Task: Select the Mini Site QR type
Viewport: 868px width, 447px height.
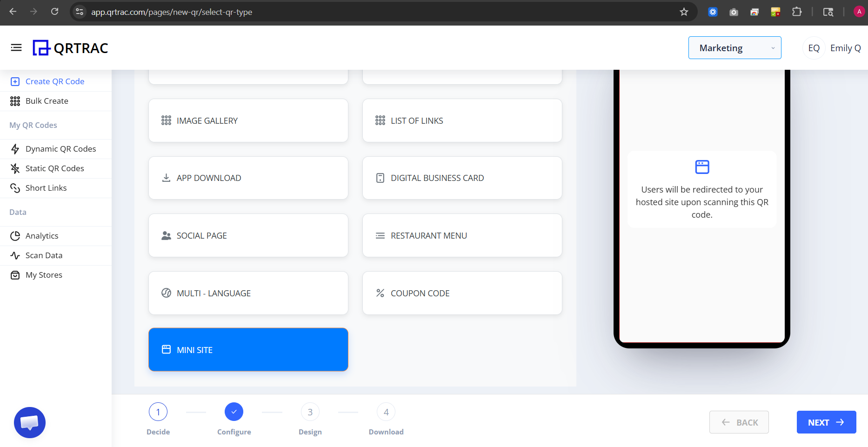Action: 248,349
